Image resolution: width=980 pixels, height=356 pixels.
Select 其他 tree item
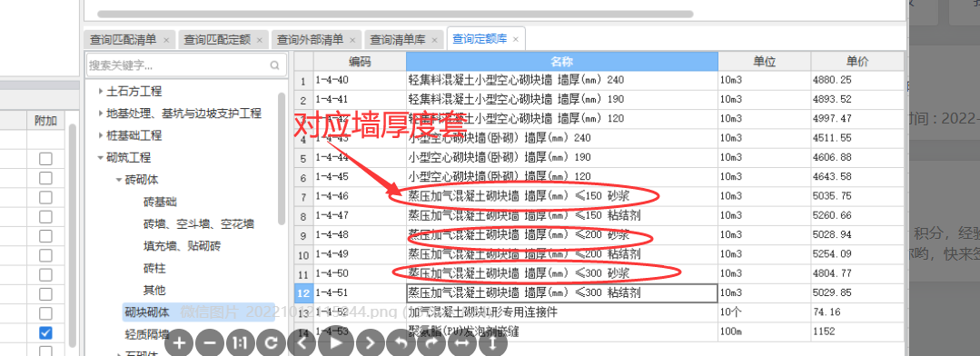(x=154, y=291)
